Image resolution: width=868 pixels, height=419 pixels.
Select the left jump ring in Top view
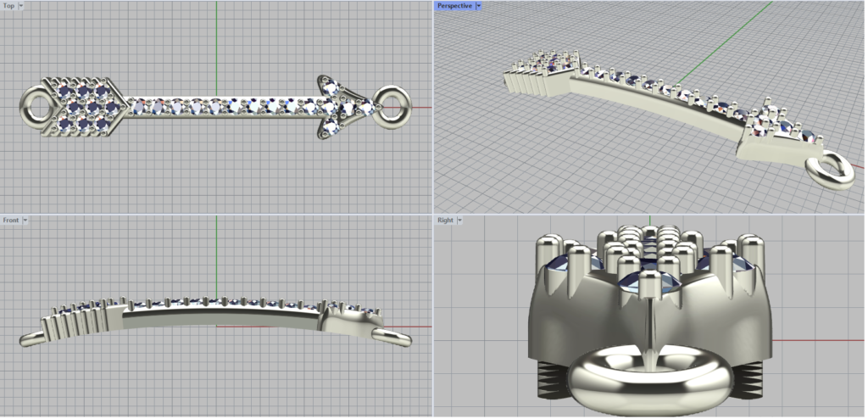[x=31, y=107]
